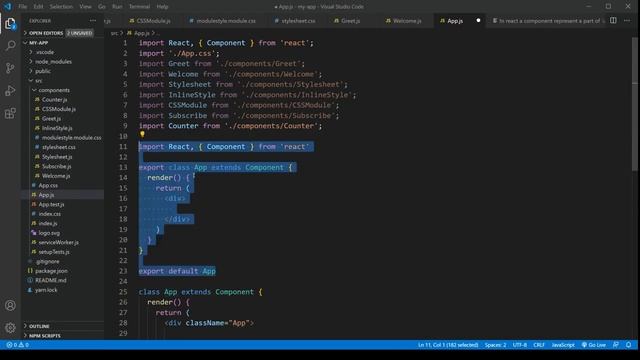Screen dimensions: 640x360
Task: Open App.css in explorer
Action: (62, 185)
